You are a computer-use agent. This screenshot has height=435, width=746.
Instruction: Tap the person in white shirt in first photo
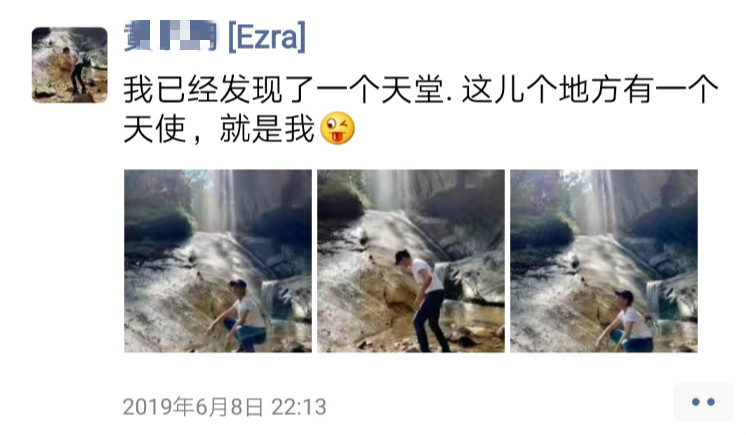pyautogui.click(x=242, y=315)
